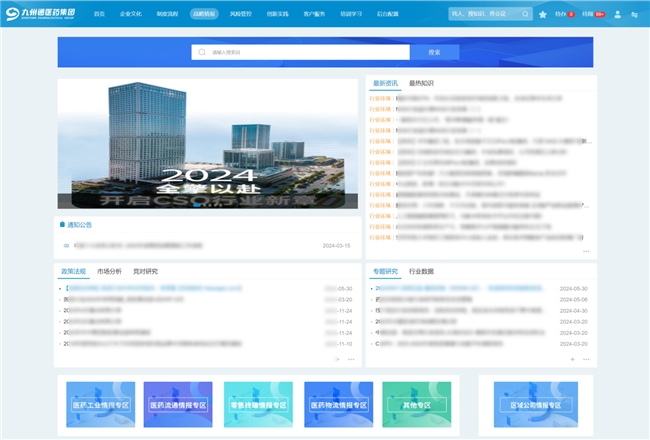Switch to the 竞对研究 tab

[x=145, y=271]
